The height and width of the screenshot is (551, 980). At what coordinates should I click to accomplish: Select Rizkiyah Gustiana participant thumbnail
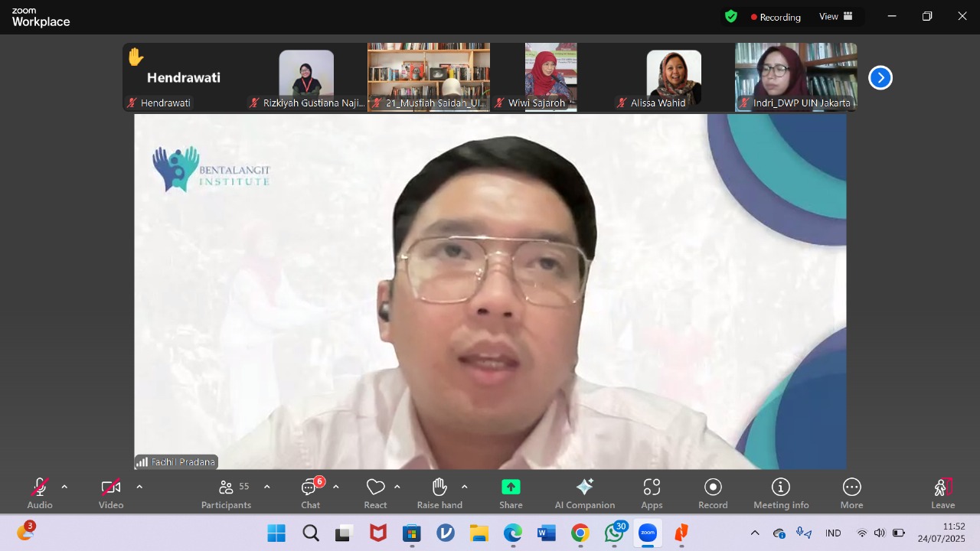coord(306,77)
